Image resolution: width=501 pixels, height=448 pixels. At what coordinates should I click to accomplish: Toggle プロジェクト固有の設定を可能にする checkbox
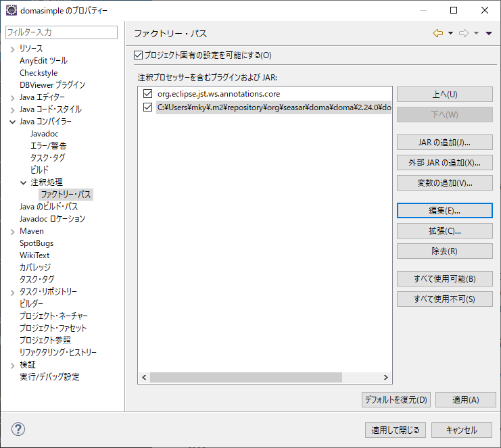pos(139,55)
